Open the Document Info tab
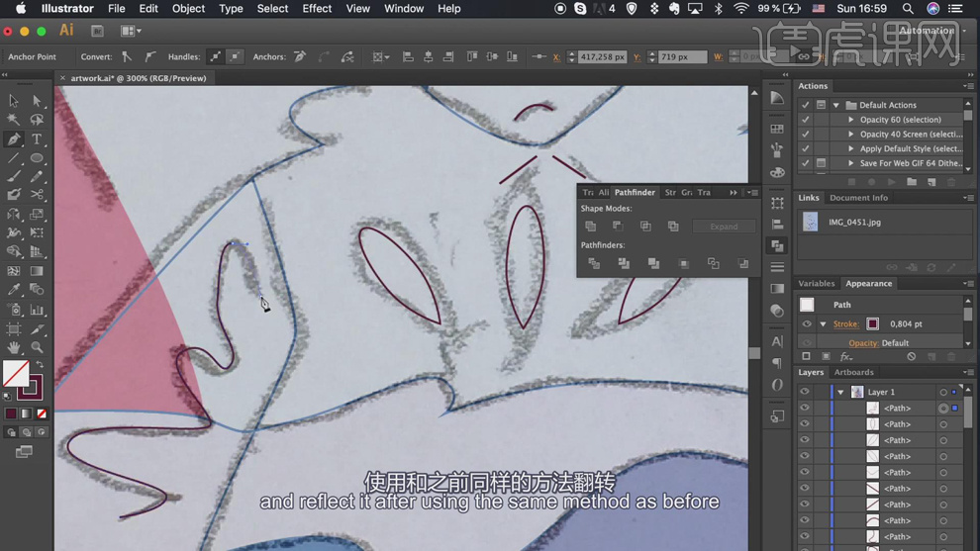Viewport: 980px width, 551px height. (x=858, y=198)
